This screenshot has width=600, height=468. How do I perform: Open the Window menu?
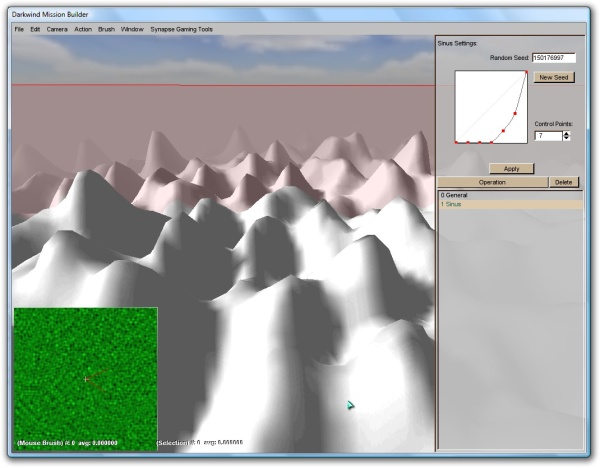tap(132, 29)
